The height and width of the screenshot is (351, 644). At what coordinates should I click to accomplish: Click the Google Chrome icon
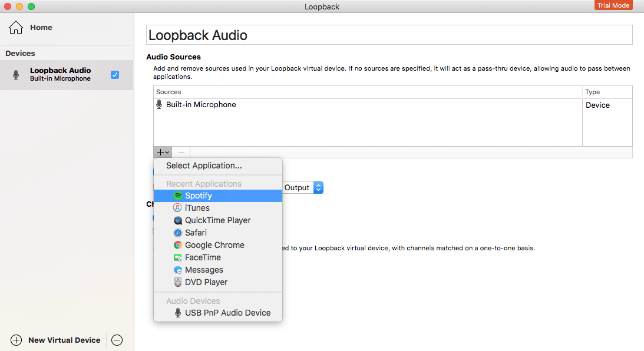(177, 245)
